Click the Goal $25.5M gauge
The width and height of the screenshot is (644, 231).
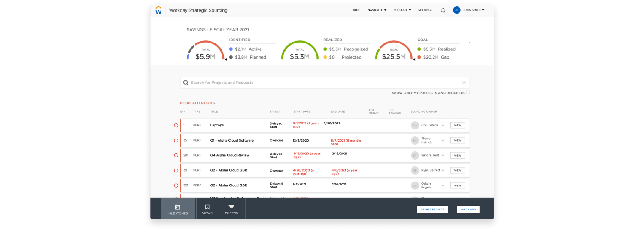click(394, 51)
